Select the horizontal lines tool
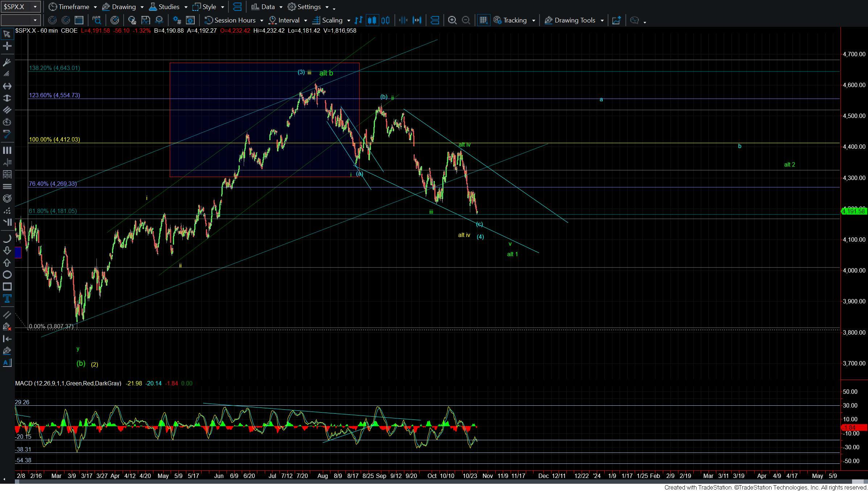 click(x=7, y=186)
